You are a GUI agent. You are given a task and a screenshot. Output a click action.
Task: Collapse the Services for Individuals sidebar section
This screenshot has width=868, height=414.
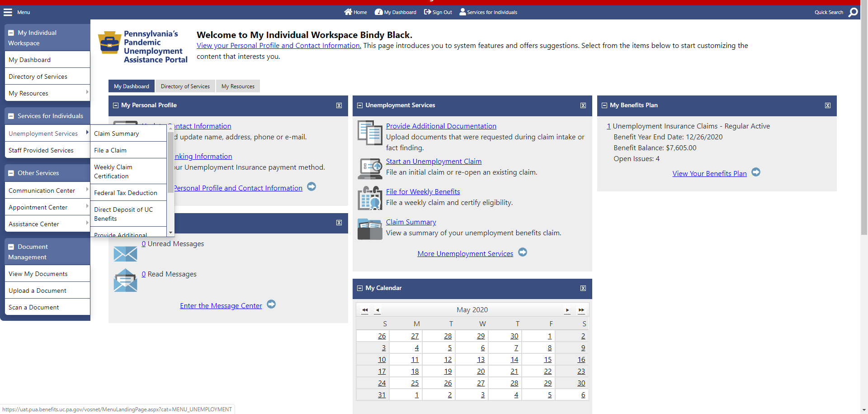pyautogui.click(x=11, y=116)
